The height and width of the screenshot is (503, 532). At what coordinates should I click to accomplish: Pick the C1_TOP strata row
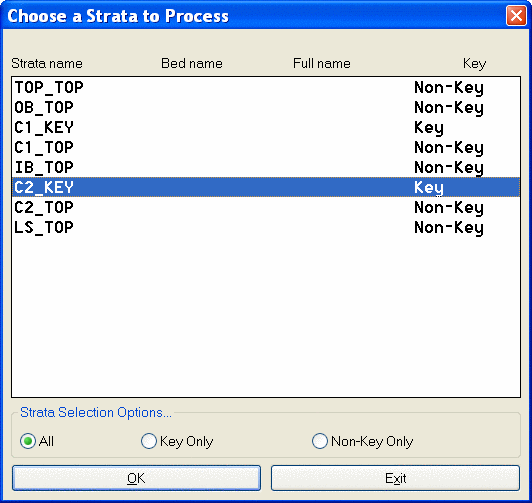coord(266,148)
